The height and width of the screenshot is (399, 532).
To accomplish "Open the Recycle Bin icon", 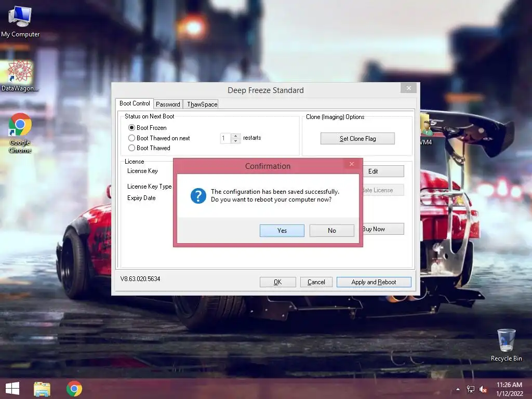I will [506, 345].
